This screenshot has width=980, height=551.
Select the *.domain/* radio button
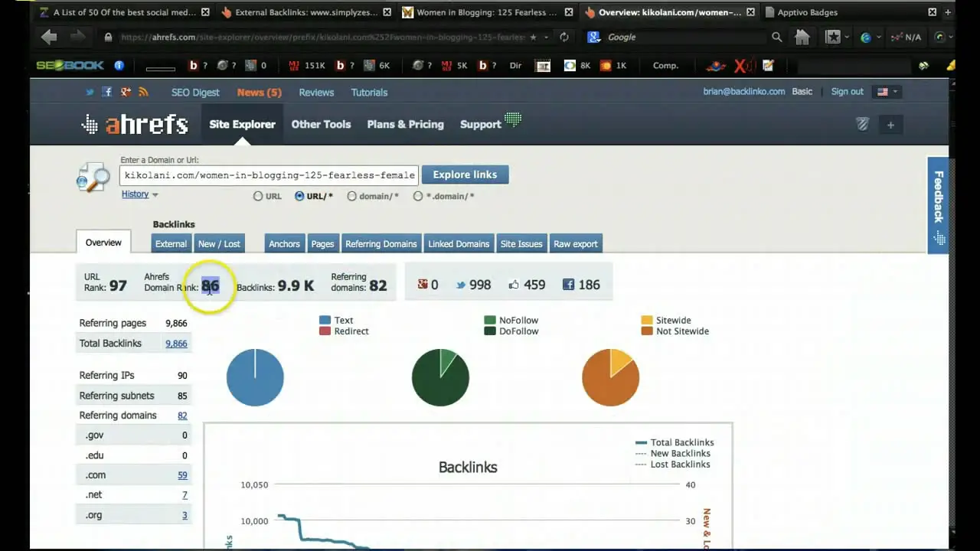[x=418, y=197]
